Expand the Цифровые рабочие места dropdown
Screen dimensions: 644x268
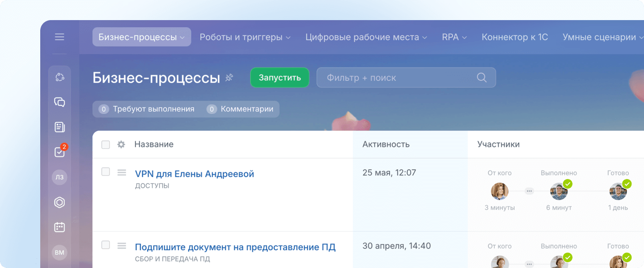366,37
